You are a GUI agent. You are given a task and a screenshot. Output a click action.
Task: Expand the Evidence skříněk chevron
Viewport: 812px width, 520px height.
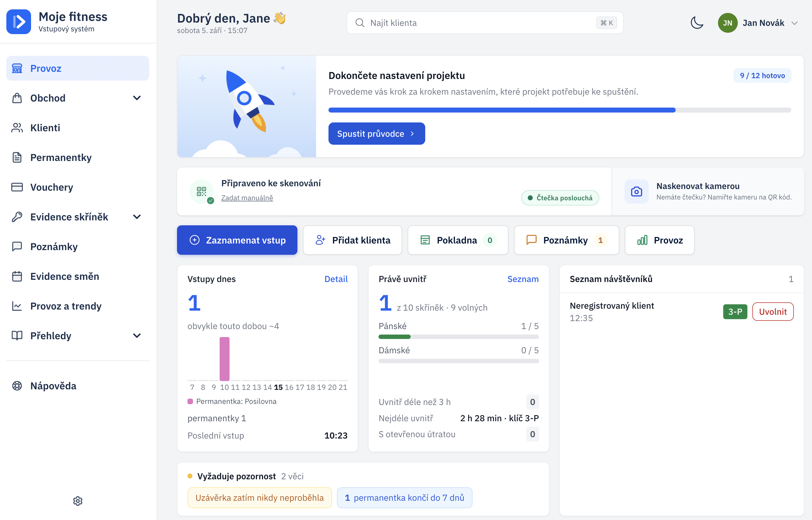137,217
